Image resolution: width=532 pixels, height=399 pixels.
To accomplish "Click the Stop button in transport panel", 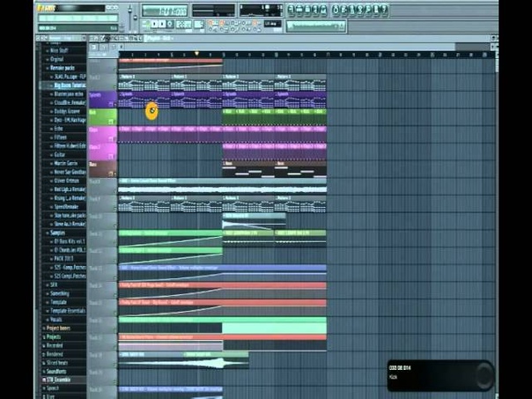I will (x=162, y=24).
